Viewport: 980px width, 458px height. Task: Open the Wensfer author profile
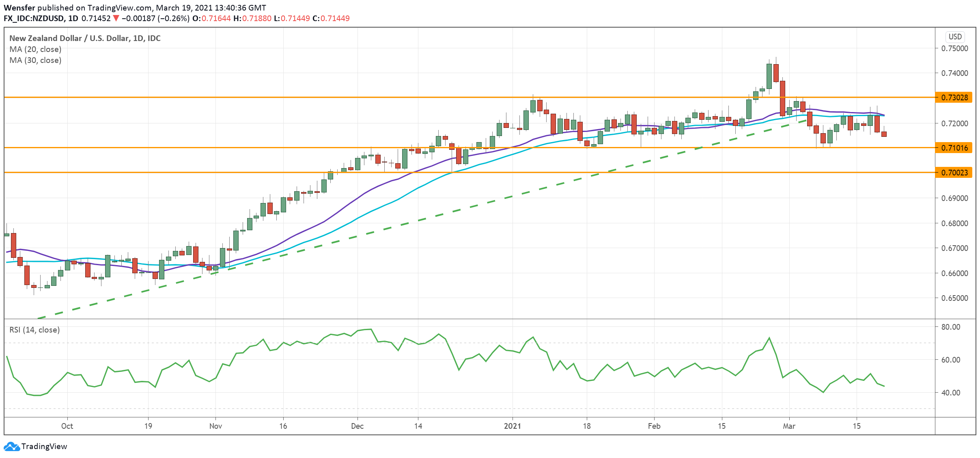tap(19, 7)
